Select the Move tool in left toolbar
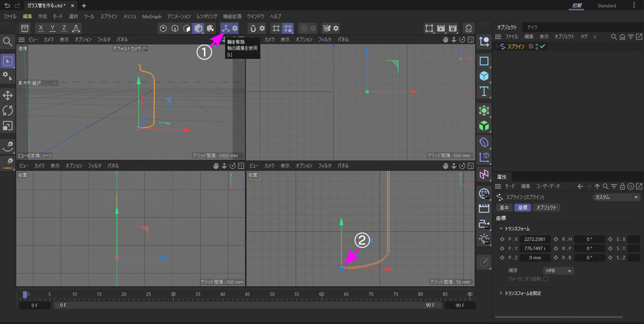 [x=8, y=96]
